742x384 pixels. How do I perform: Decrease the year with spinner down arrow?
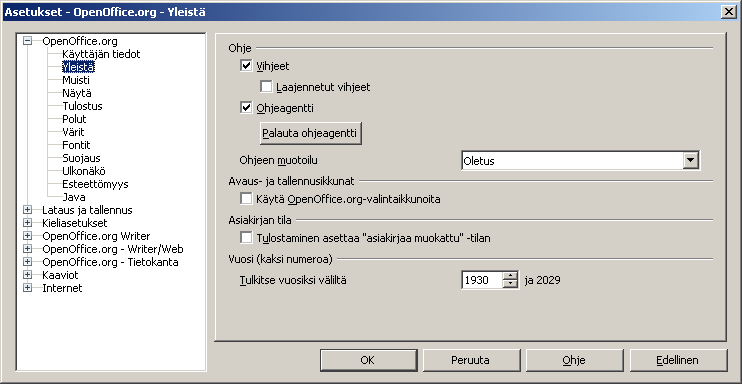[510, 284]
